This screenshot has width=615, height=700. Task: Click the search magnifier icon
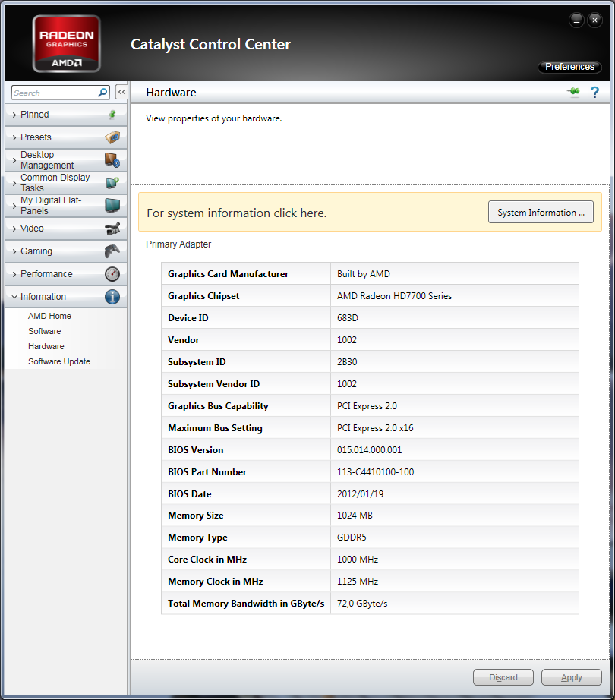point(102,93)
